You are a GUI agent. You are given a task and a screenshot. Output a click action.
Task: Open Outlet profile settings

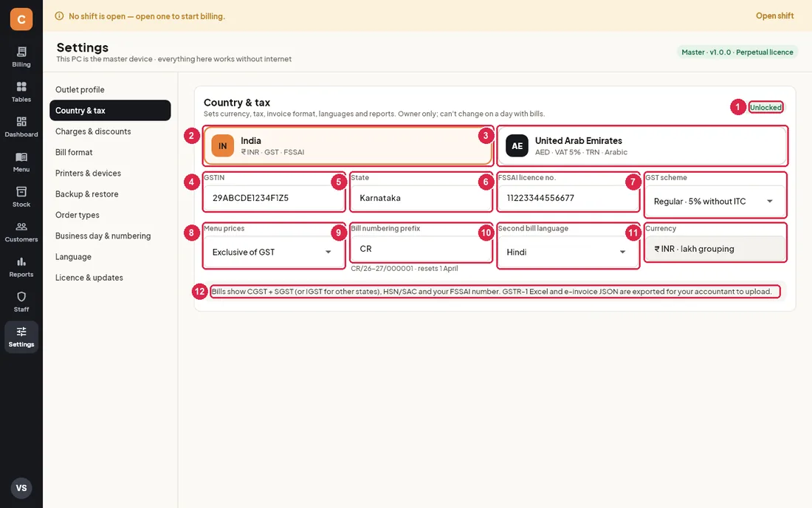(110, 89)
